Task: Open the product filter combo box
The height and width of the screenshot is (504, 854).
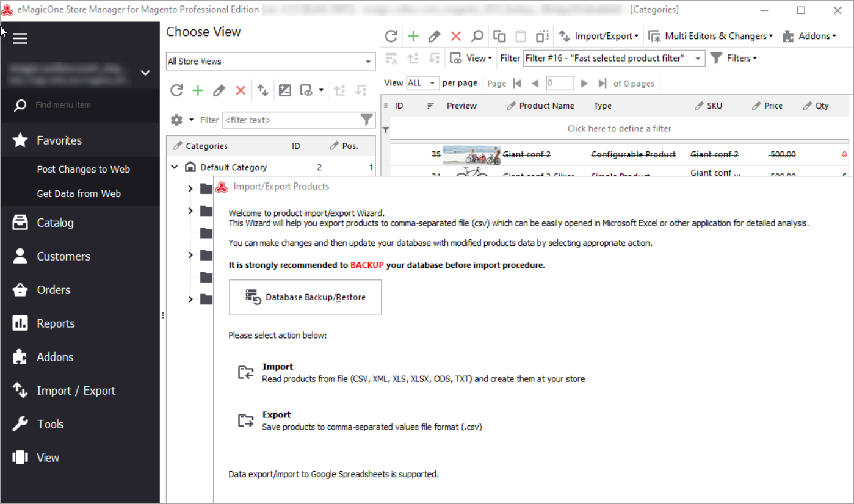Action: [x=614, y=58]
